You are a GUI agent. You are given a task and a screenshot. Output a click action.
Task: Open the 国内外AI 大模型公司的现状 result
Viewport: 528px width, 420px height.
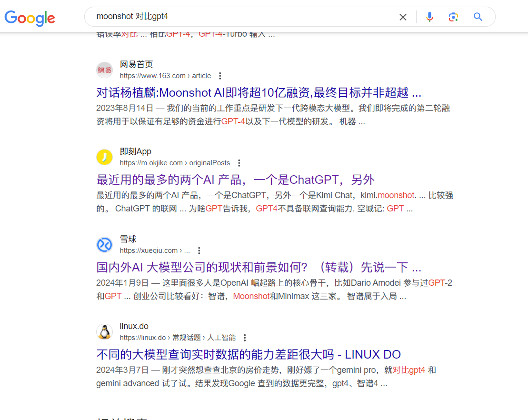(259, 267)
